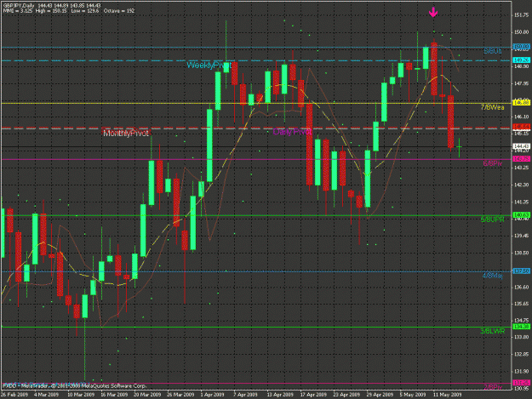Select the 3/8LWR Murrey level label
This screenshot has width=532, height=399.
pos(493,331)
